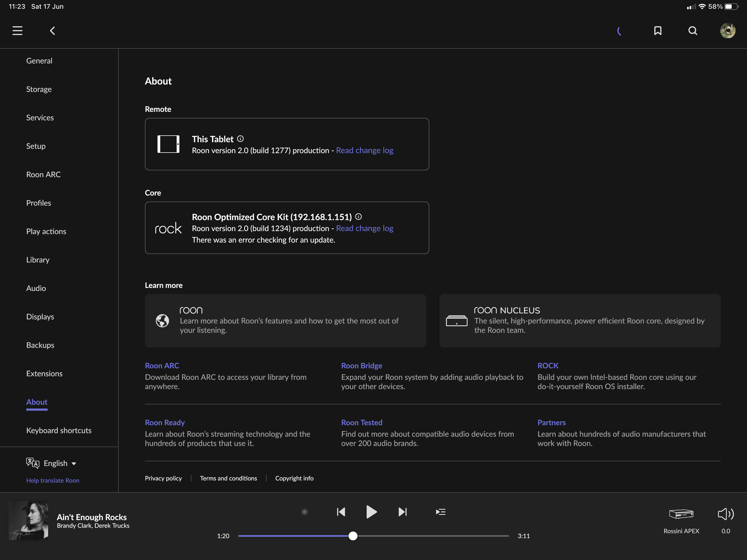Open the Audio settings section
747x560 pixels.
36,288
